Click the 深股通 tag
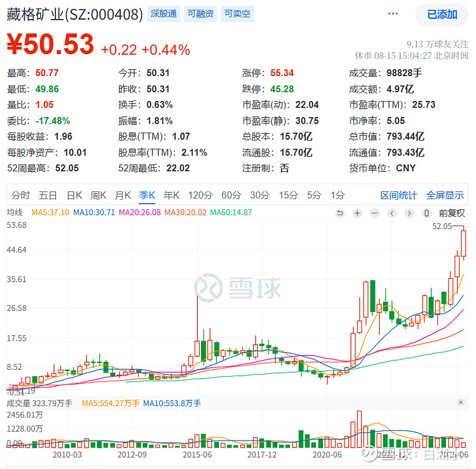 pyautogui.click(x=164, y=14)
